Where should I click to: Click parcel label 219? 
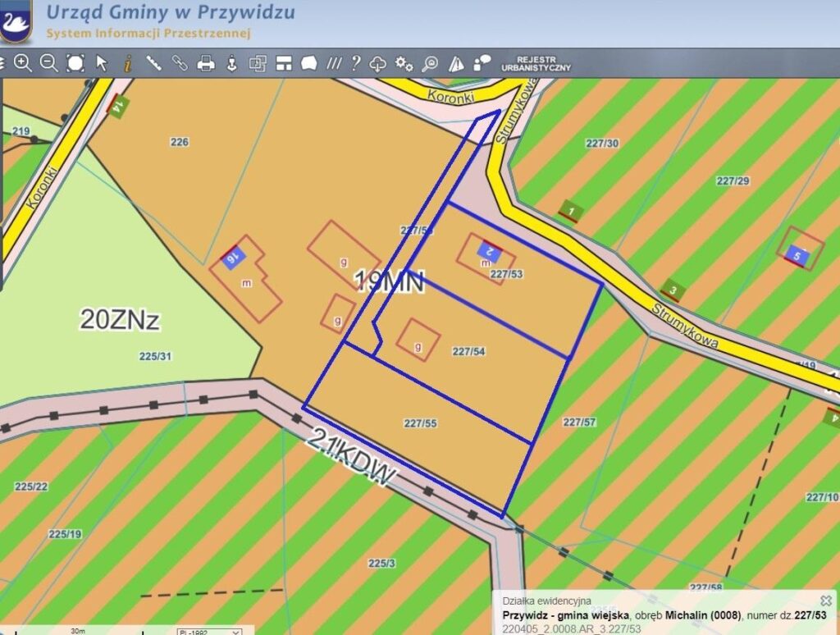pyautogui.click(x=21, y=131)
